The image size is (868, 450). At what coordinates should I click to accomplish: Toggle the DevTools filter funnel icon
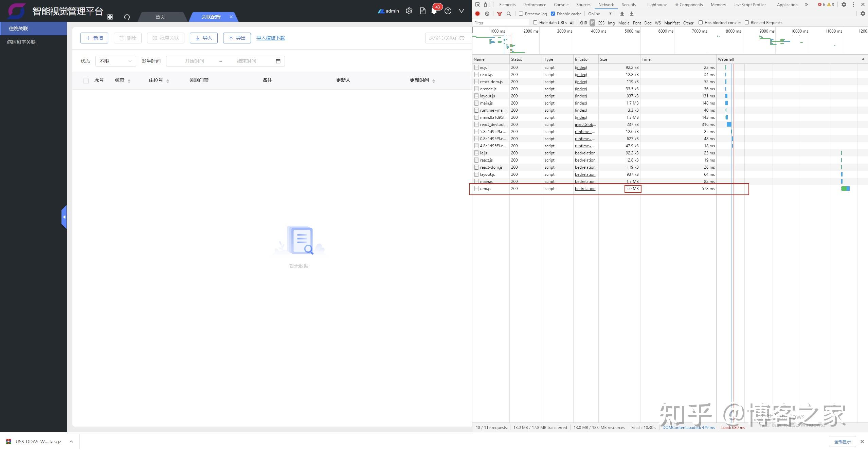[x=499, y=14]
